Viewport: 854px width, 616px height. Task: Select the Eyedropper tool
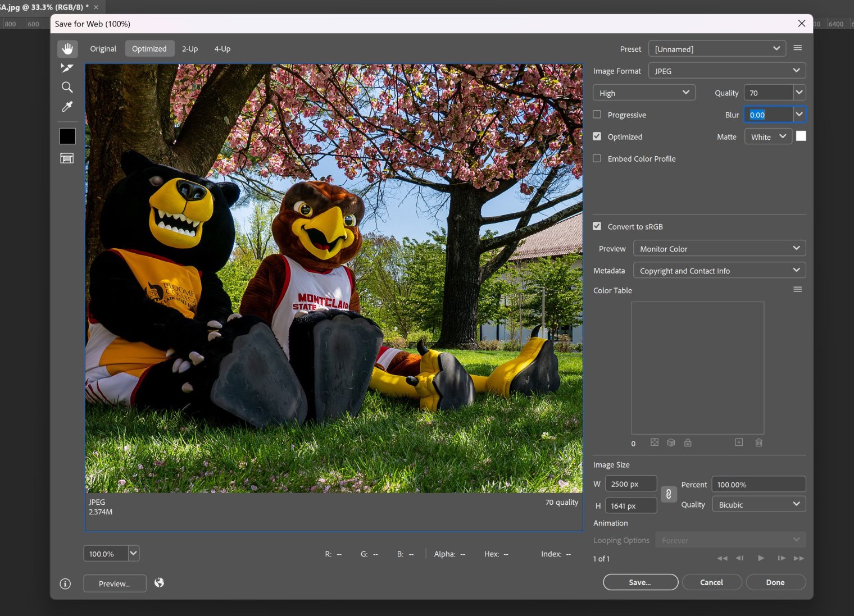[x=67, y=107]
